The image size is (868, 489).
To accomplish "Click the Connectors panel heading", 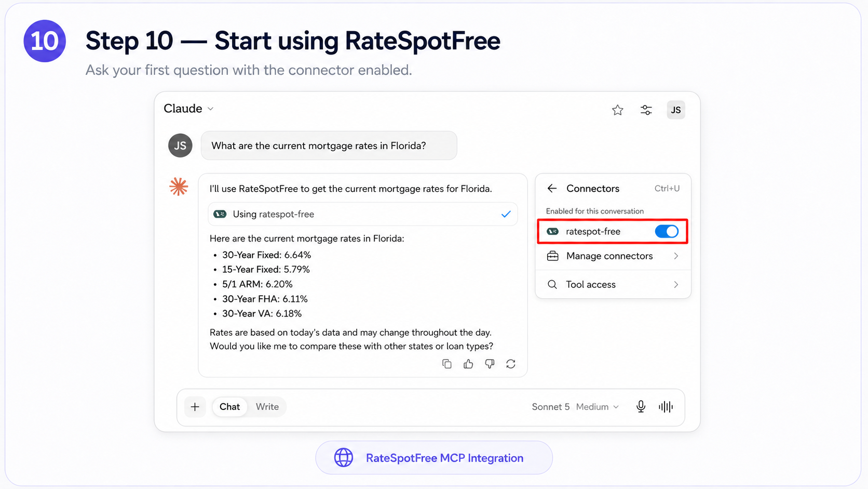I will pyautogui.click(x=593, y=189).
